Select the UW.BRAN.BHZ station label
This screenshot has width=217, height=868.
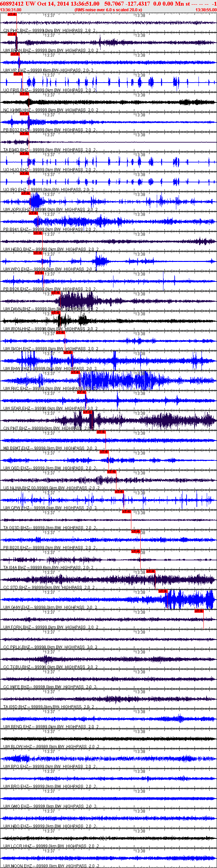pos(18,50)
